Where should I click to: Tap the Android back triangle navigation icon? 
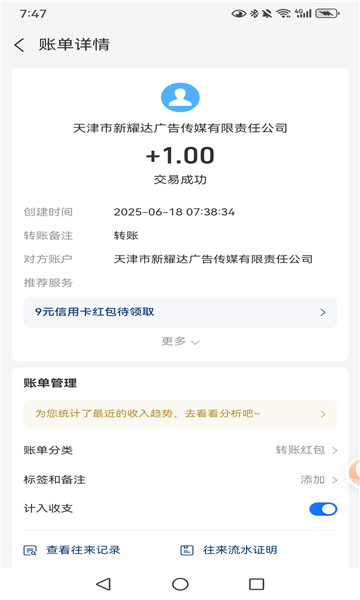click(103, 584)
